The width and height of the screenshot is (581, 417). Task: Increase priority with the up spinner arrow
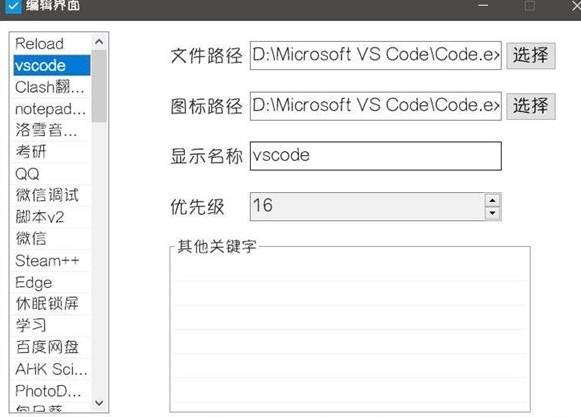[492, 200]
